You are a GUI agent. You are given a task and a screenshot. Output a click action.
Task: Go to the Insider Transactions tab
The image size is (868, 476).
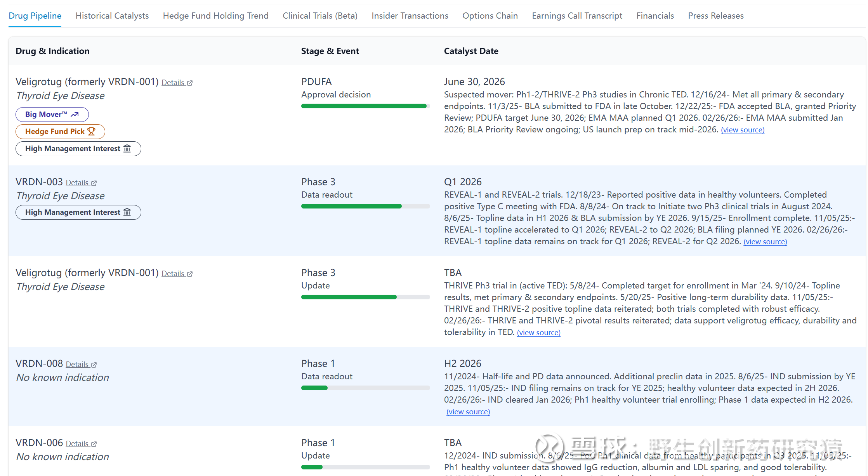[x=410, y=16]
